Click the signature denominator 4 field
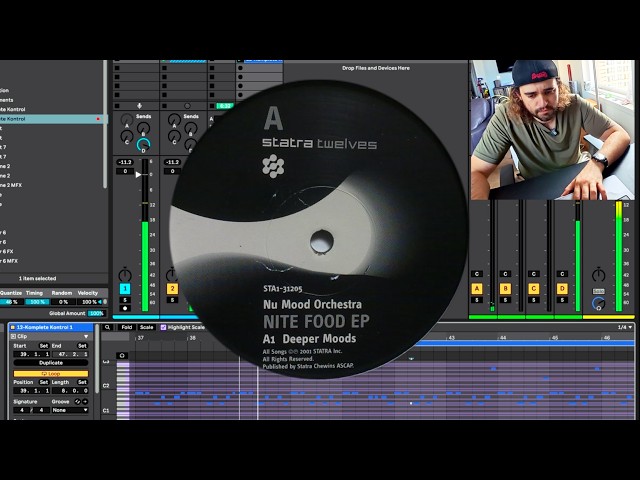The height and width of the screenshot is (480, 640). click(41, 410)
